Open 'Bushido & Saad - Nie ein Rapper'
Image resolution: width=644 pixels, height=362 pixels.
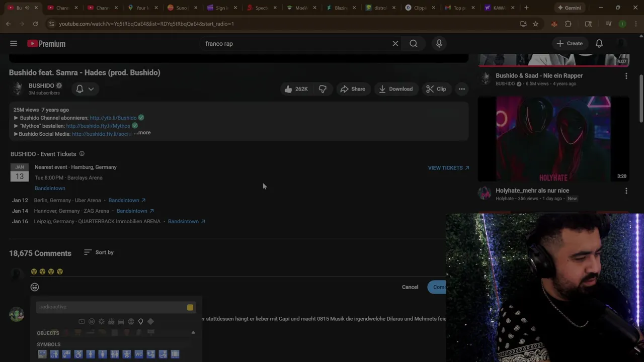(539, 76)
